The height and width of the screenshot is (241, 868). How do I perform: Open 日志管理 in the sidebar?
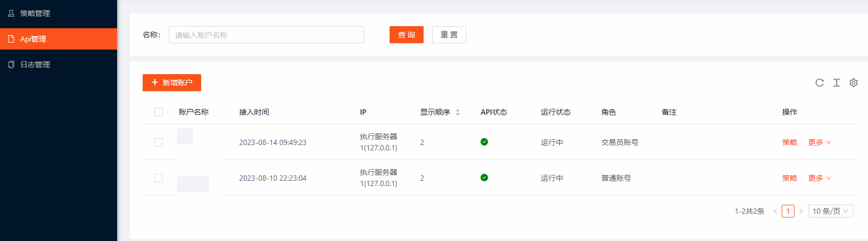pyautogui.click(x=35, y=65)
